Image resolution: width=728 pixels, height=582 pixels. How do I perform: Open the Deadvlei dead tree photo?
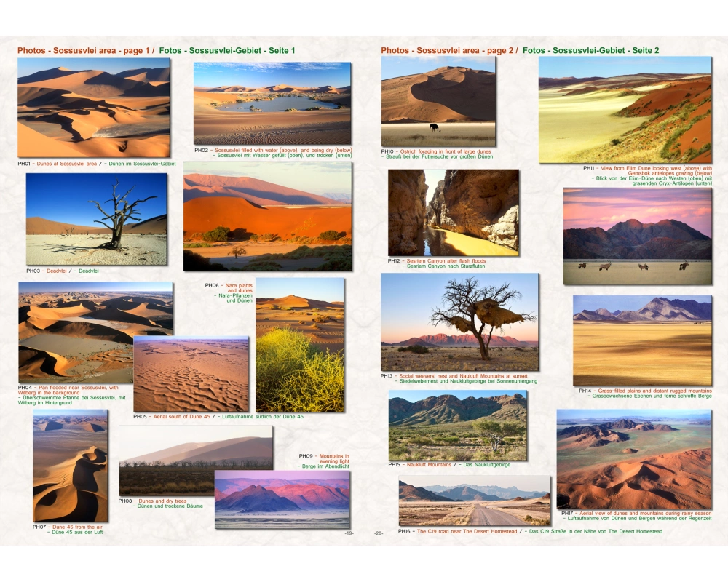tap(96, 218)
